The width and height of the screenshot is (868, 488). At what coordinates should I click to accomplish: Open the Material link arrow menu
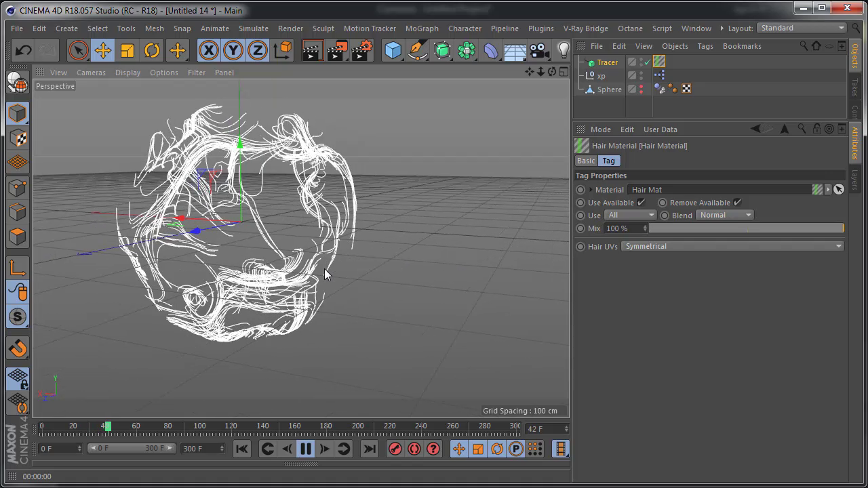pos(828,190)
